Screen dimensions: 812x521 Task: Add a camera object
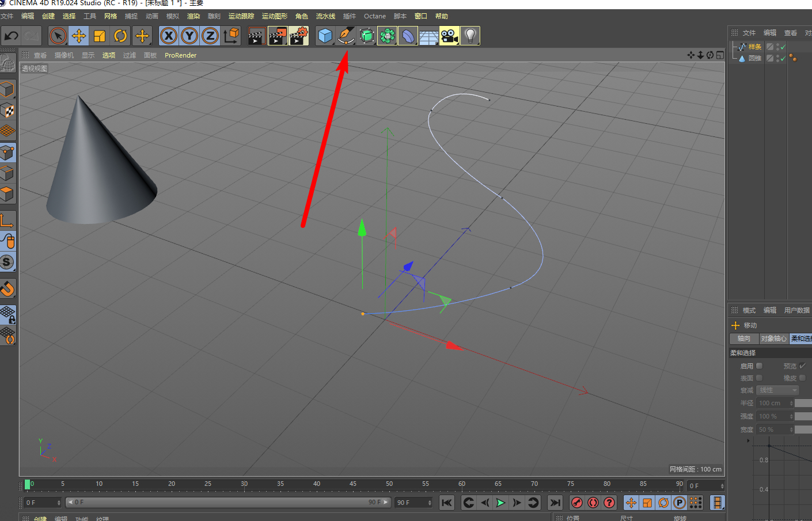pos(450,36)
